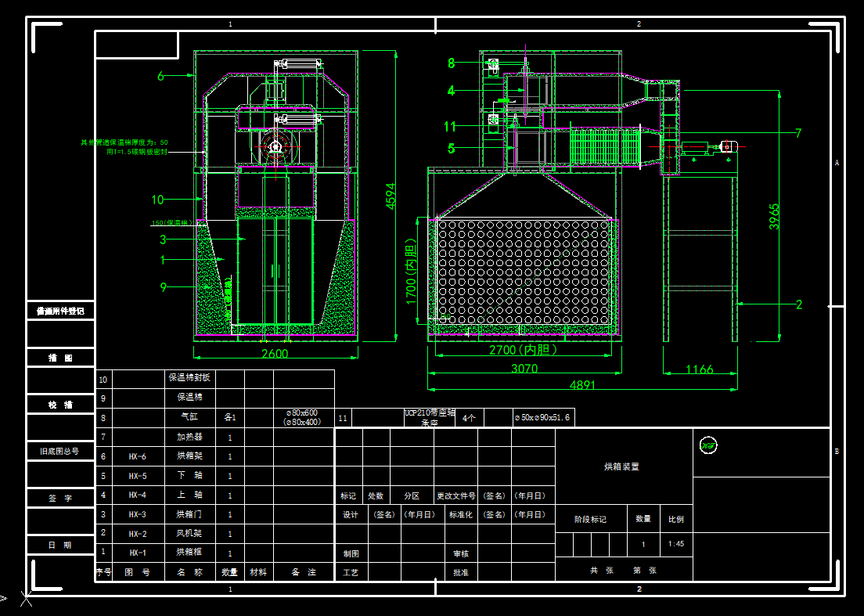
Task: Select balloon callout 9 on the insulation
Action: click(163, 286)
